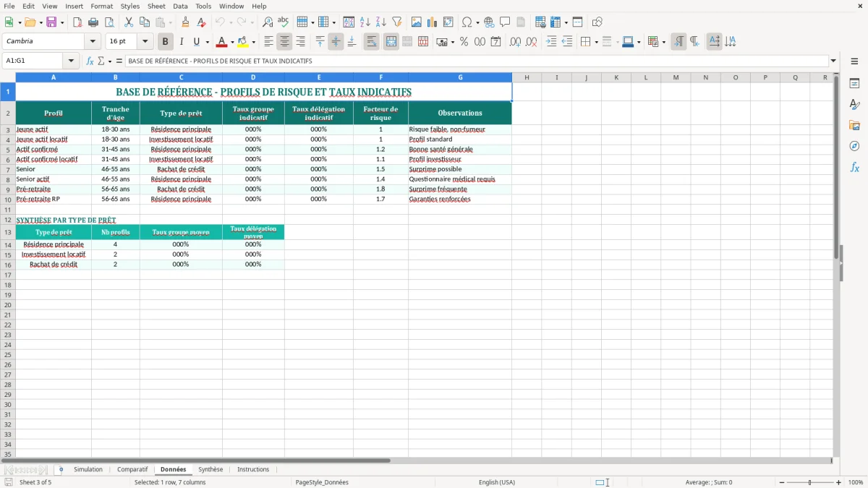Open the Insert menu
The height and width of the screenshot is (488, 868).
(74, 6)
